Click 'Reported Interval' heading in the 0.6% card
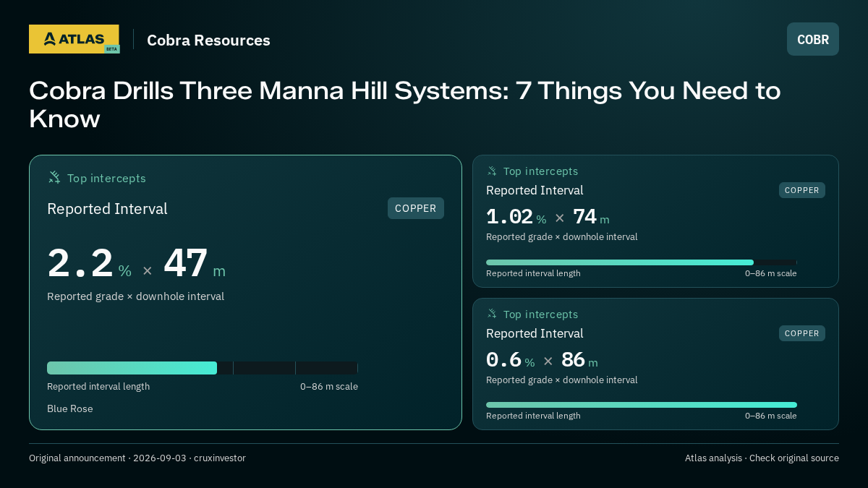 [535, 333]
